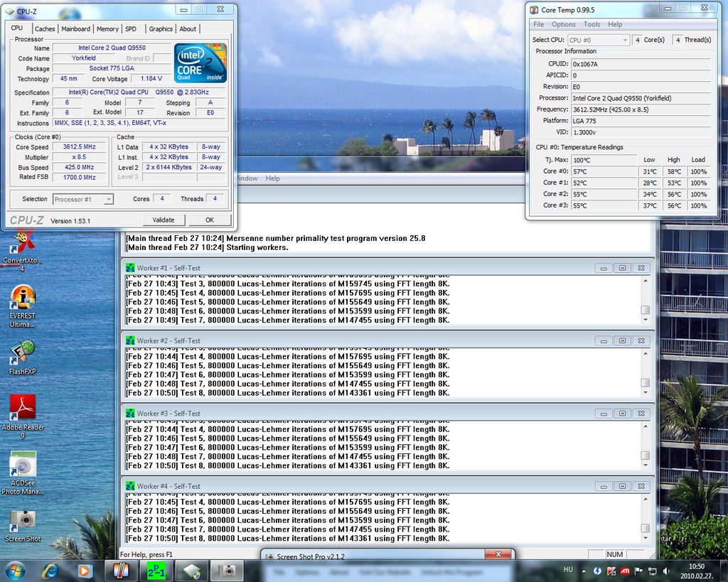Viewport: 728px width, 582px height.
Task: Click the HU language indicator
Action: tap(568, 569)
